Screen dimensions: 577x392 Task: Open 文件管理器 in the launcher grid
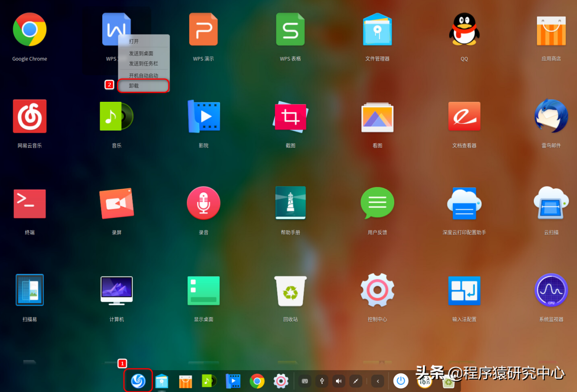pyautogui.click(x=377, y=30)
